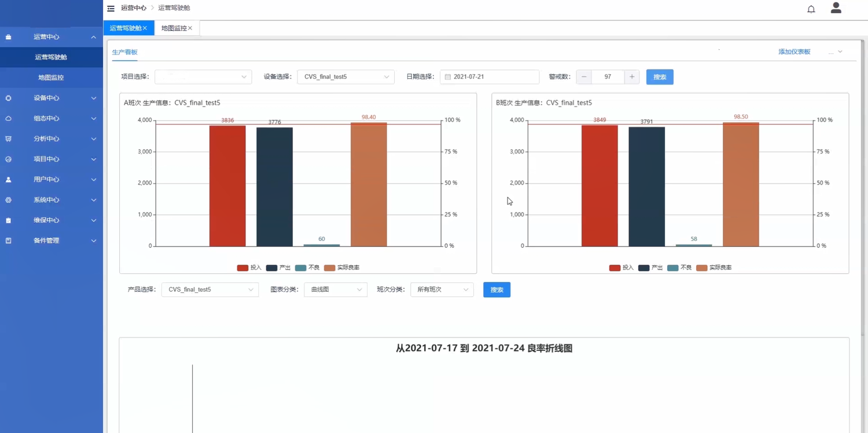Click the 组态中心 sidebar icon

pyautogui.click(x=8, y=119)
